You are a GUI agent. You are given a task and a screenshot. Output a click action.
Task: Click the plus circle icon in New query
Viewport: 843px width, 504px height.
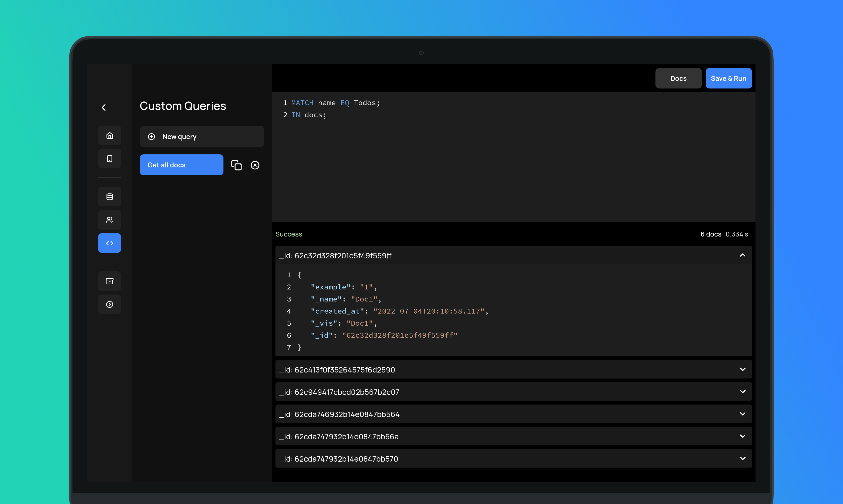coord(152,137)
